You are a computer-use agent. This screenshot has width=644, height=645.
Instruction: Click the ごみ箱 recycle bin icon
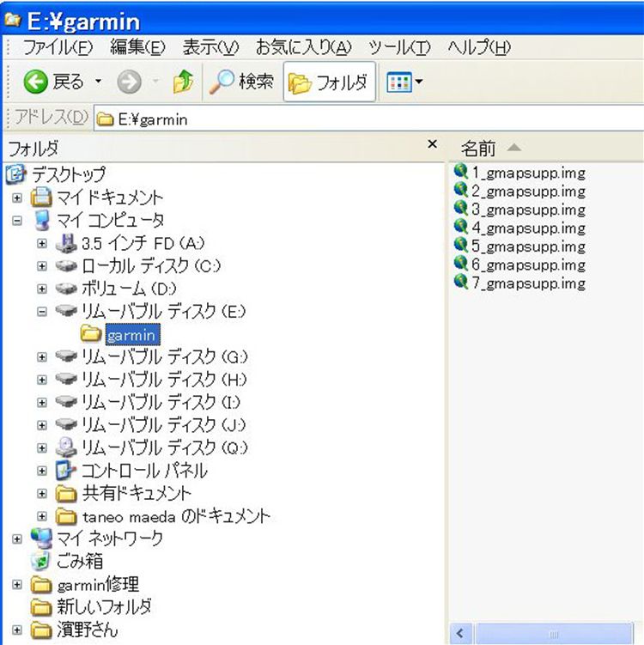click(40, 561)
